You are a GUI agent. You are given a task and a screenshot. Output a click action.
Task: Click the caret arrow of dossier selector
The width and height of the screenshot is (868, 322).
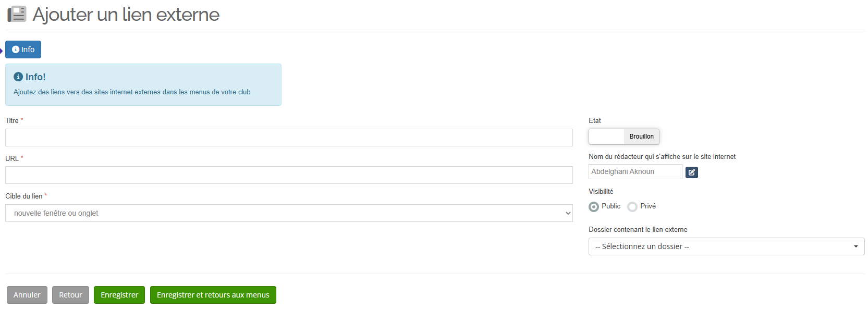(855, 246)
